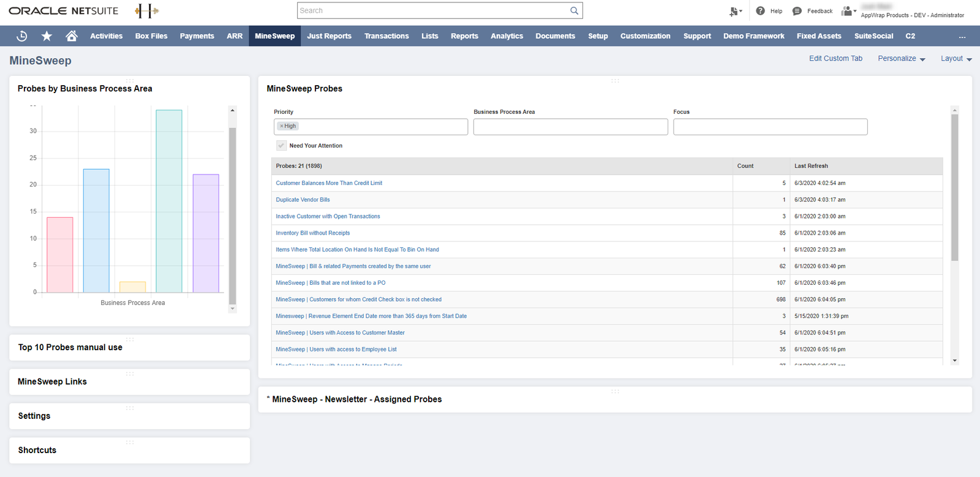The width and height of the screenshot is (980, 477).
Task: Open the Duplicate Vendor Bills probe
Action: 303,200
